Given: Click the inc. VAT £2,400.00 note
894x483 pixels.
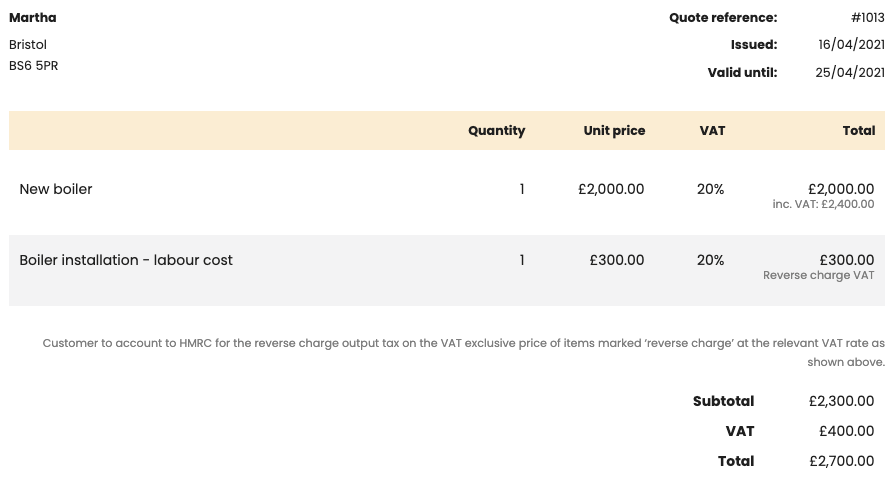Looking at the screenshot, I should (823, 204).
